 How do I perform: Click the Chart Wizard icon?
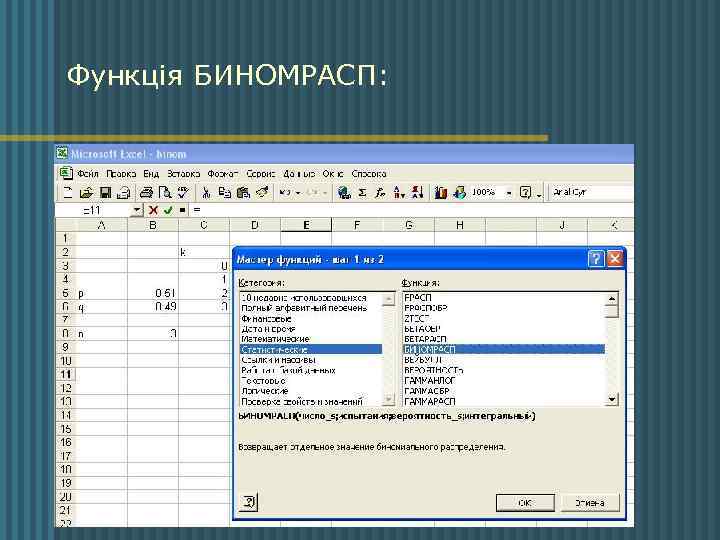coord(440,192)
